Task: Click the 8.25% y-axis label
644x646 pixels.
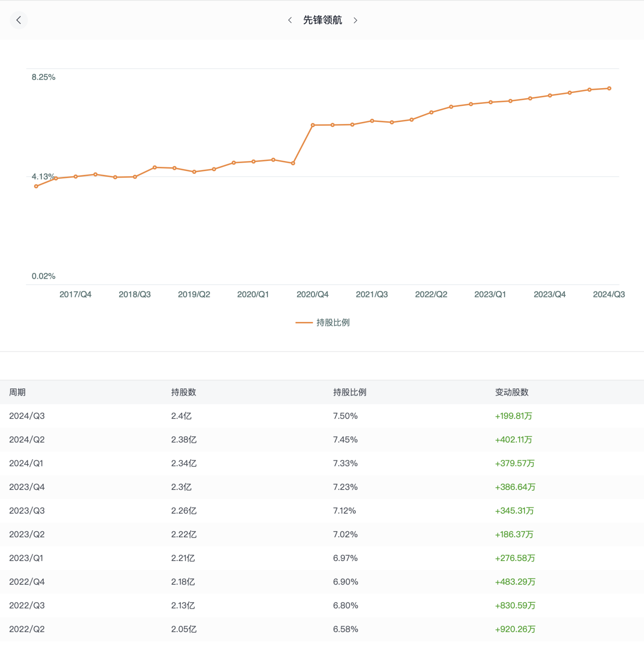Action: coord(43,77)
